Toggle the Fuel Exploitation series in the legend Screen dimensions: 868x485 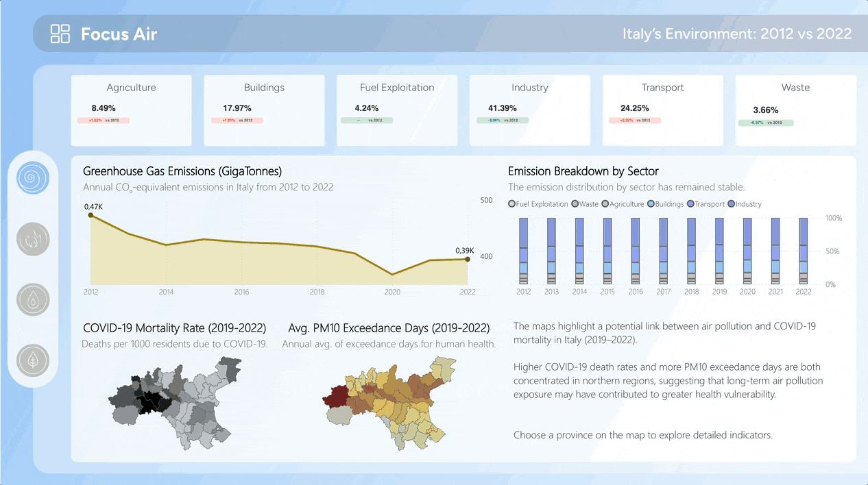[511, 203]
